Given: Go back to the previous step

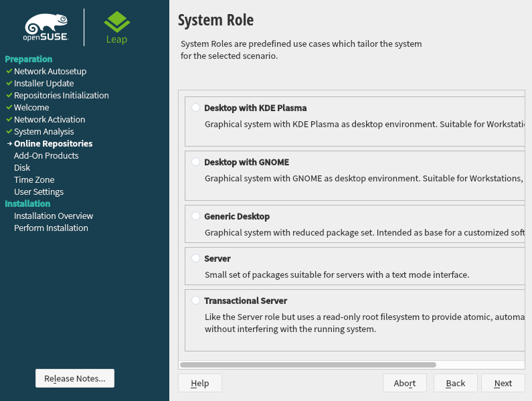Looking at the screenshot, I should 455,383.
